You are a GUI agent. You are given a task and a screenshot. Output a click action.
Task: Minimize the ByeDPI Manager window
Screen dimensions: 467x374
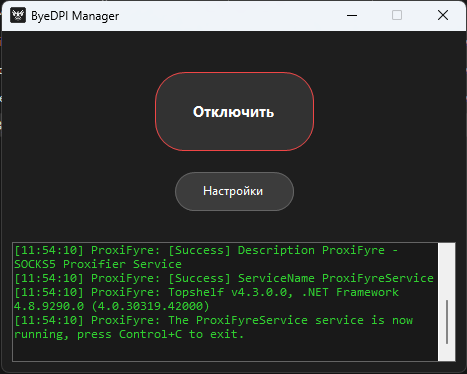(x=352, y=15)
